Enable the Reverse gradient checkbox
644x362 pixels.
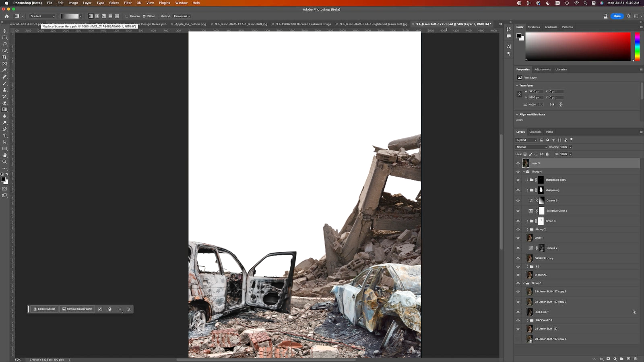(127, 16)
